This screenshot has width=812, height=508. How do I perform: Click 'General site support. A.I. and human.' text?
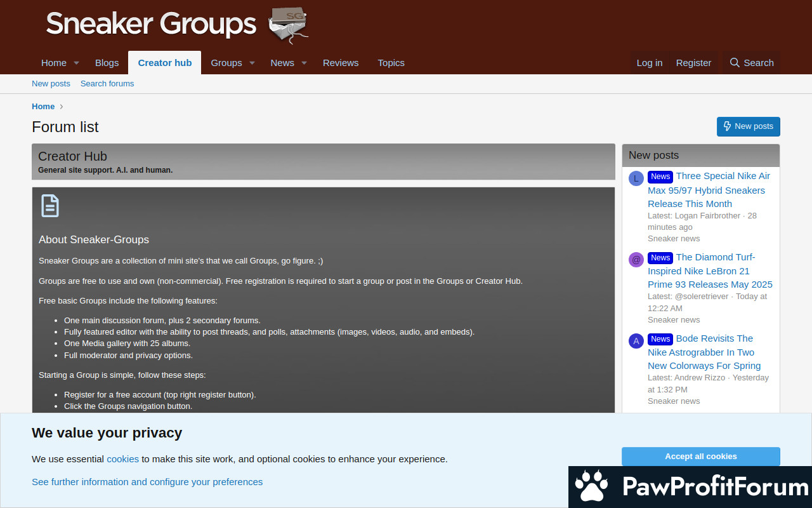pyautogui.click(x=105, y=170)
